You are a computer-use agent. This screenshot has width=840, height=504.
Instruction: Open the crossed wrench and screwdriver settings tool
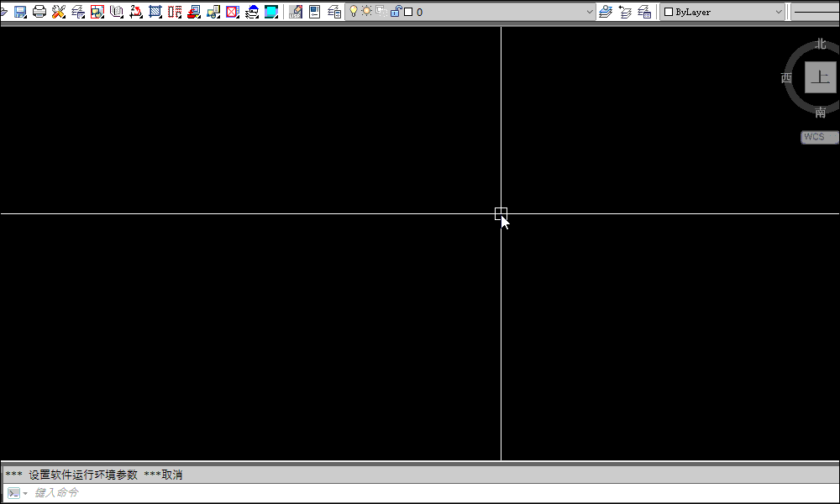click(x=59, y=11)
